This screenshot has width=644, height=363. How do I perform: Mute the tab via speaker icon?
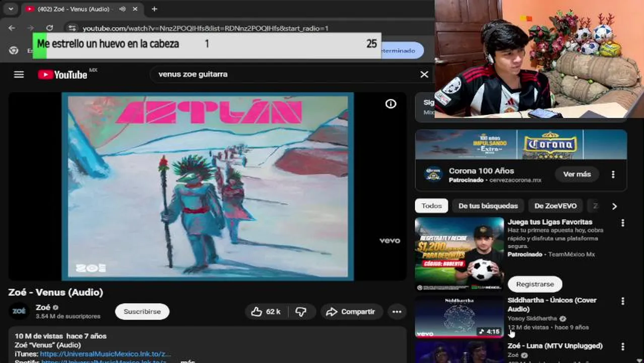pos(122,9)
